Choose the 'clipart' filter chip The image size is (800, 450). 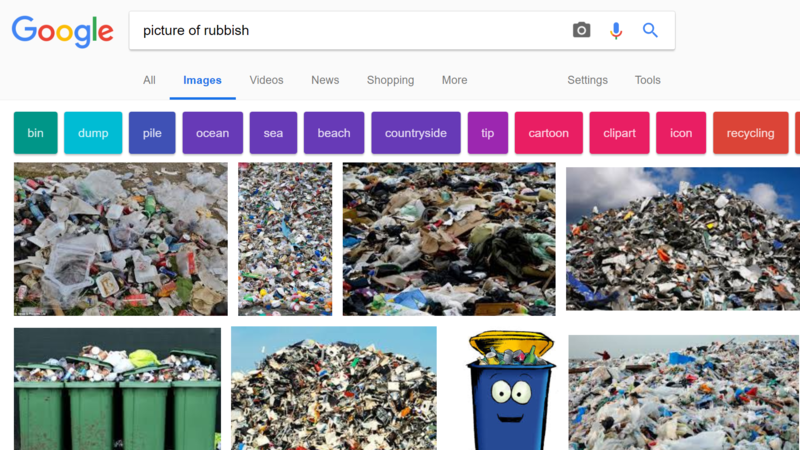(619, 133)
